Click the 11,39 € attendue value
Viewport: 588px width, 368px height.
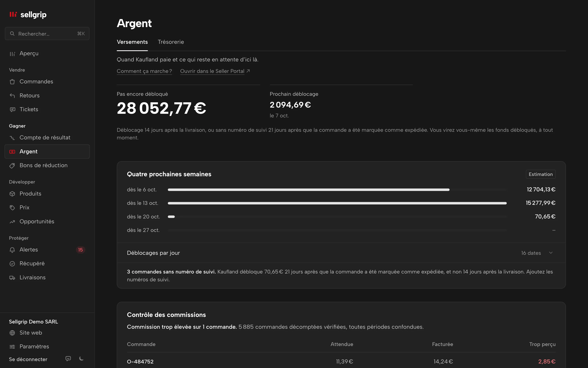coord(344,361)
